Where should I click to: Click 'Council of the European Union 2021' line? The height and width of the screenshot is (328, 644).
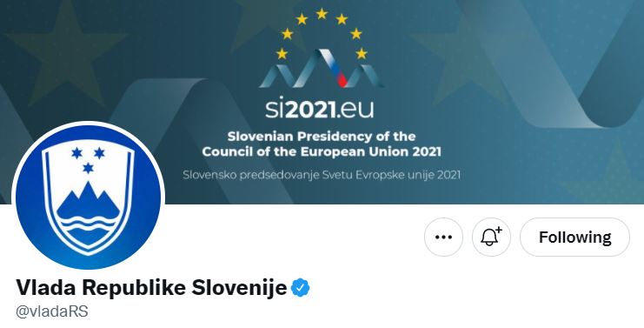tap(322, 151)
